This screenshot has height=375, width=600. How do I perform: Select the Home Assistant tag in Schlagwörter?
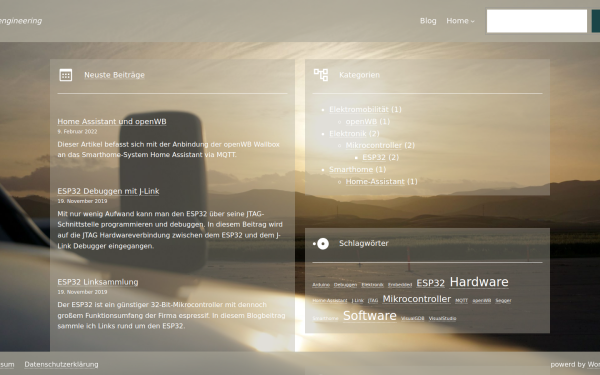pyautogui.click(x=330, y=301)
